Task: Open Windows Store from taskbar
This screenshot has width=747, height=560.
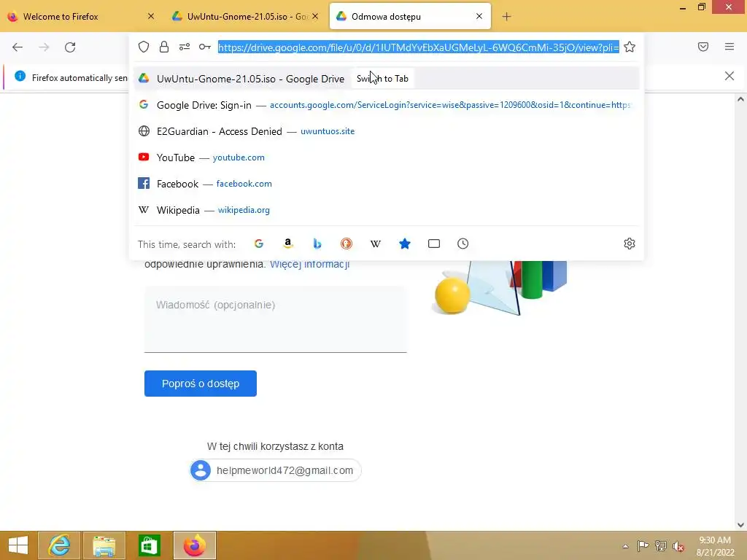Action: click(x=149, y=545)
